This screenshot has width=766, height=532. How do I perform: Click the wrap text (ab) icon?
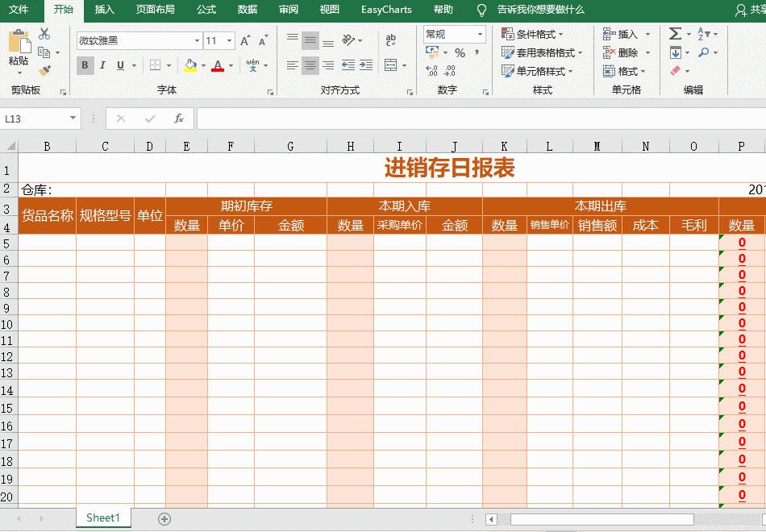392,39
